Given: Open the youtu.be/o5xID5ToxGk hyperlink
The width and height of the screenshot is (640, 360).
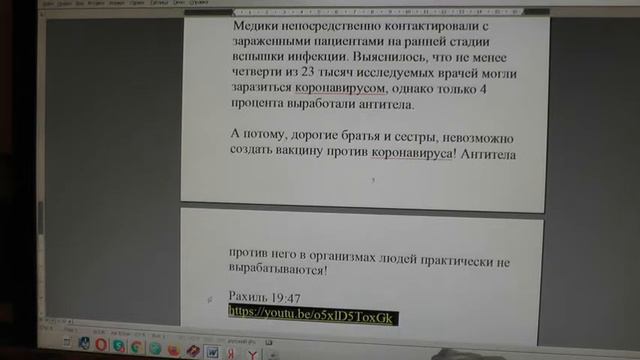Looking at the screenshot, I should point(311,315).
